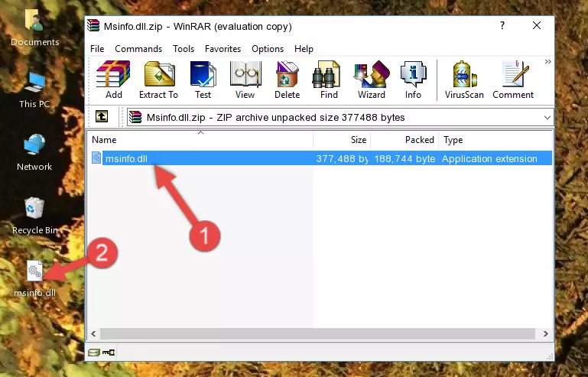Open the Options menu
The width and height of the screenshot is (588, 377).
click(268, 49)
